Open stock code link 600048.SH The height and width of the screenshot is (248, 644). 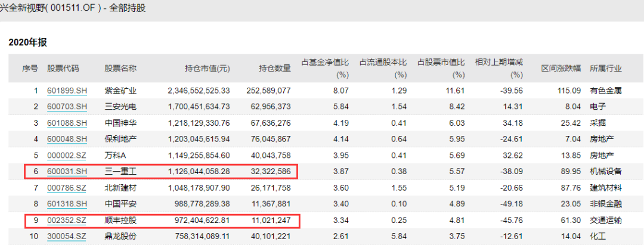tap(67, 139)
